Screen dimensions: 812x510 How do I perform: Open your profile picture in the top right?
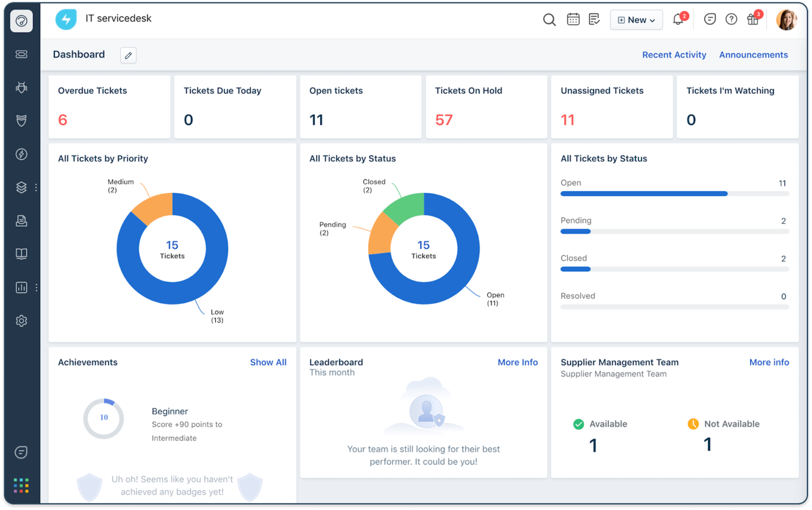787,19
